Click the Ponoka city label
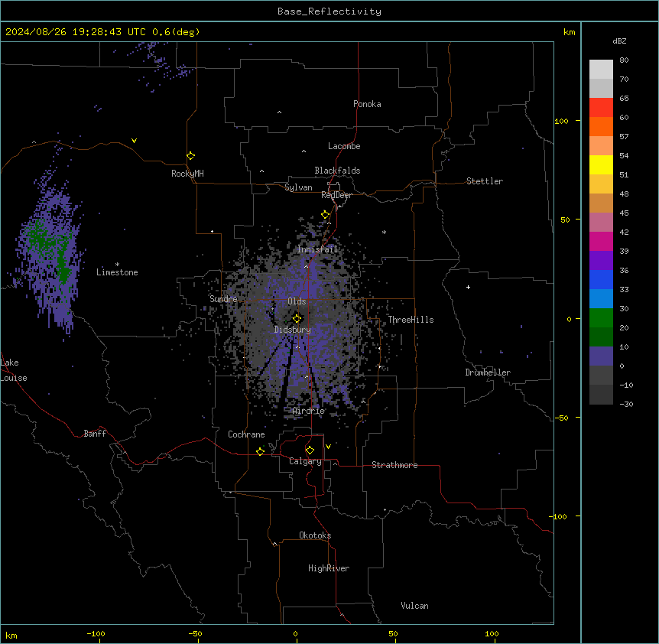Screen dimensions: 659x644 pyautogui.click(x=367, y=104)
